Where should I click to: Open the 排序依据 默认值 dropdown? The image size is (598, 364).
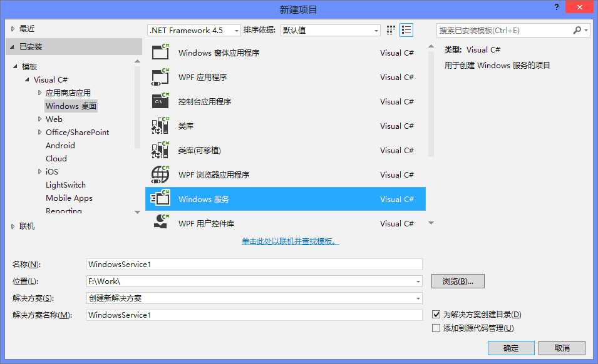pos(330,31)
